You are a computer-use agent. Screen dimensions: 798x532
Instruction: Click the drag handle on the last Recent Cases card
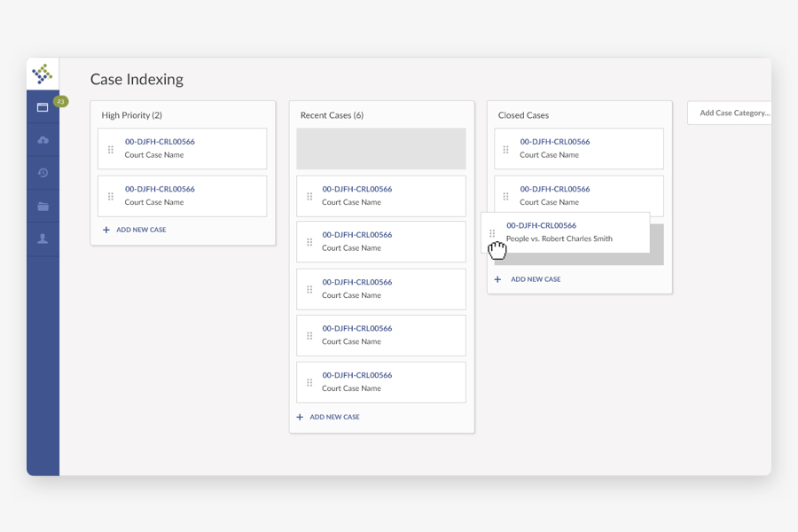pyautogui.click(x=308, y=382)
